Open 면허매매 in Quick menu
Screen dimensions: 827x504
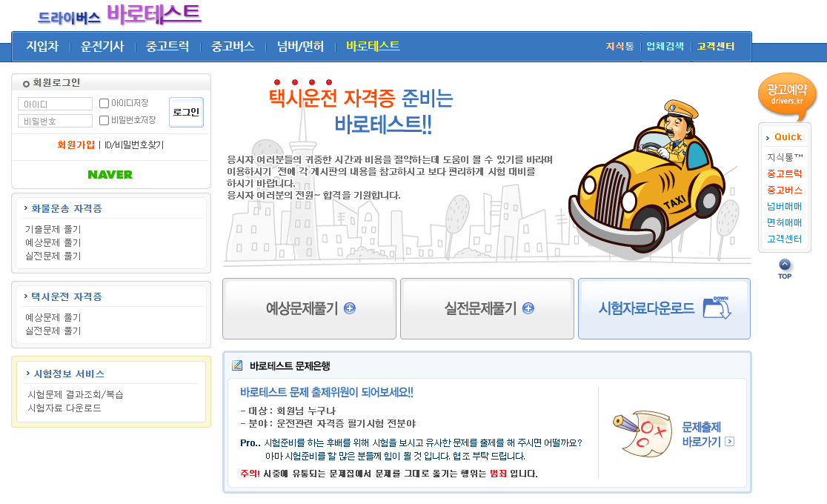pyautogui.click(x=784, y=222)
